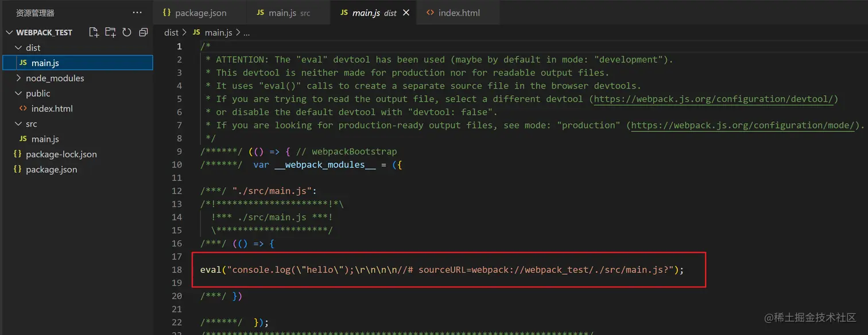Collapse all folders in explorer

pyautogui.click(x=144, y=32)
